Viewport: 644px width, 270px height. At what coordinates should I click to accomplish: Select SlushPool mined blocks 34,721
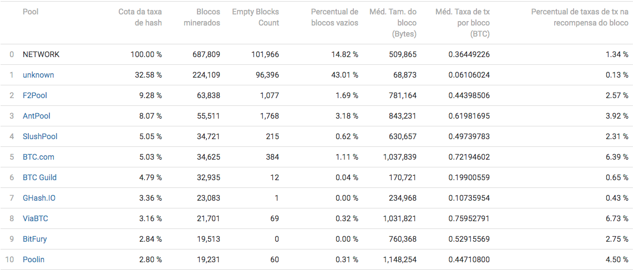pos(209,136)
